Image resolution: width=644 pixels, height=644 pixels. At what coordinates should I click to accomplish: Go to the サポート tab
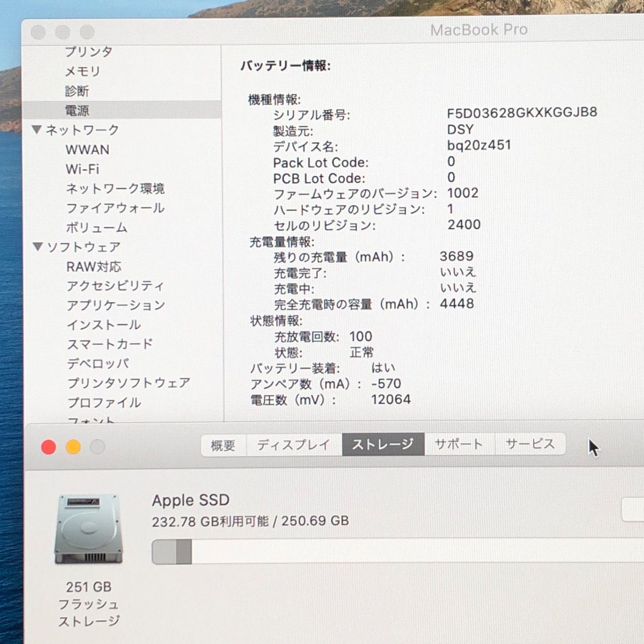click(459, 445)
